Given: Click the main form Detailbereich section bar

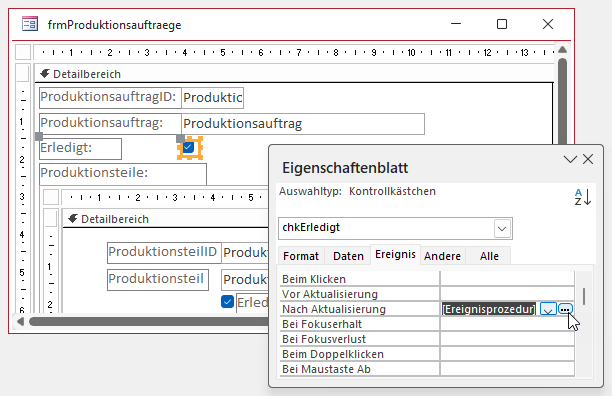Looking at the screenshot, I should point(294,74).
